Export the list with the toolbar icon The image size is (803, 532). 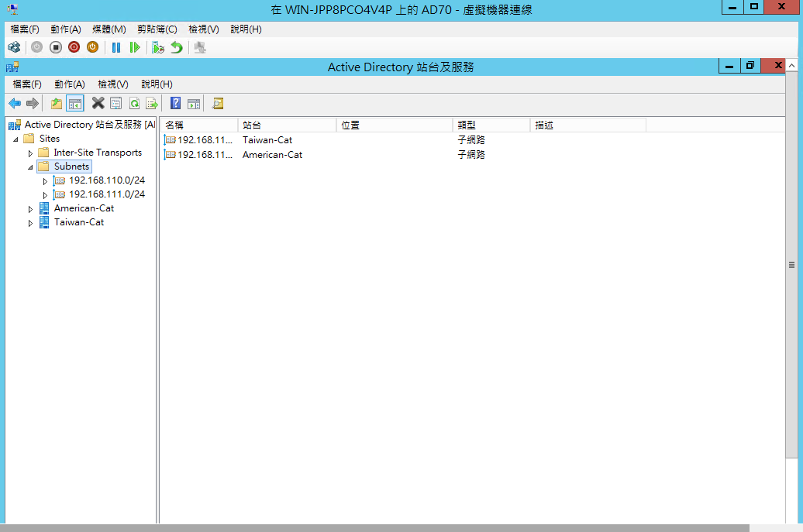point(152,104)
